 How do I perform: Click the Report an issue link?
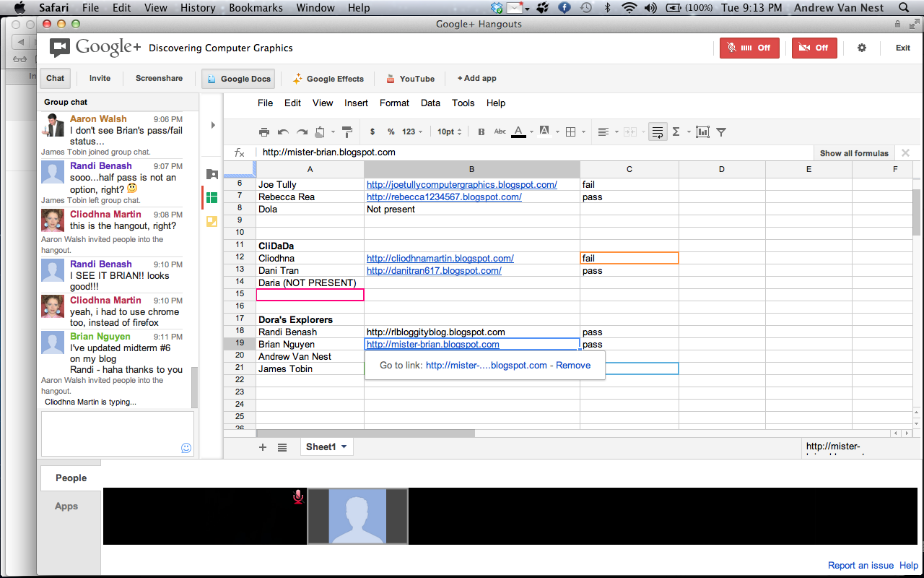pyautogui.click(x=860, y=566)
